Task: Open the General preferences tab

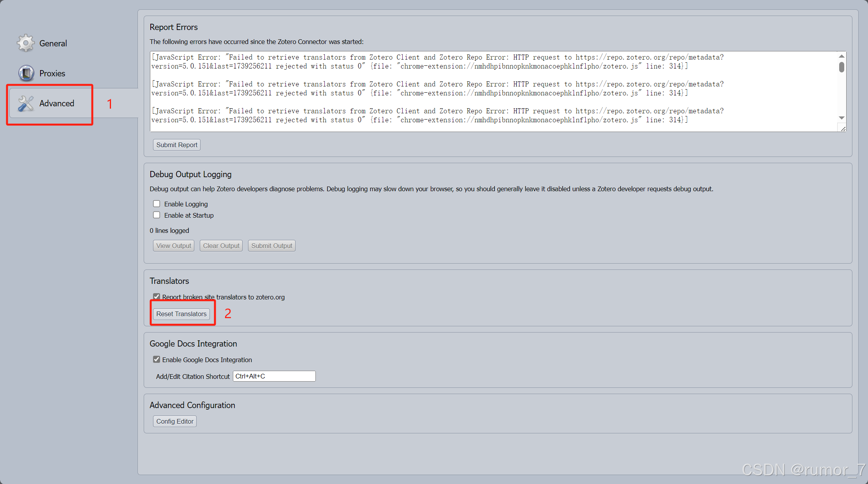Action: click(53, 43)
